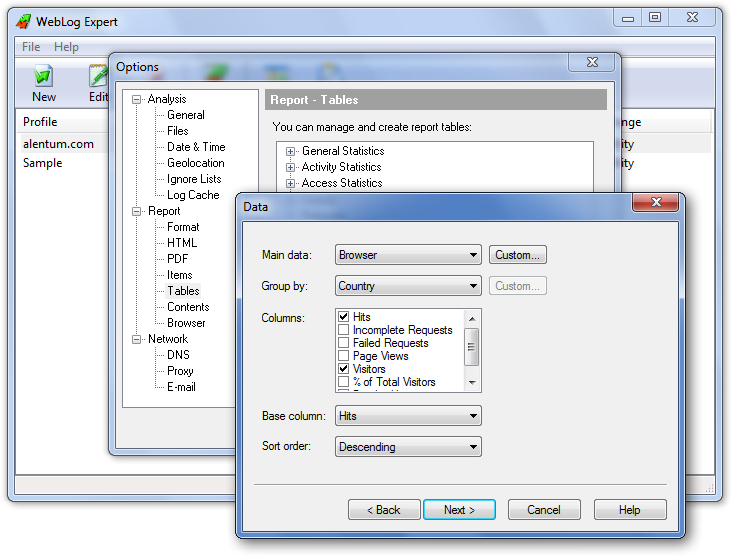Click the WebLog Expert title bar icon
The width and height of the screenshot is (732, 556).
click(23, 21)
